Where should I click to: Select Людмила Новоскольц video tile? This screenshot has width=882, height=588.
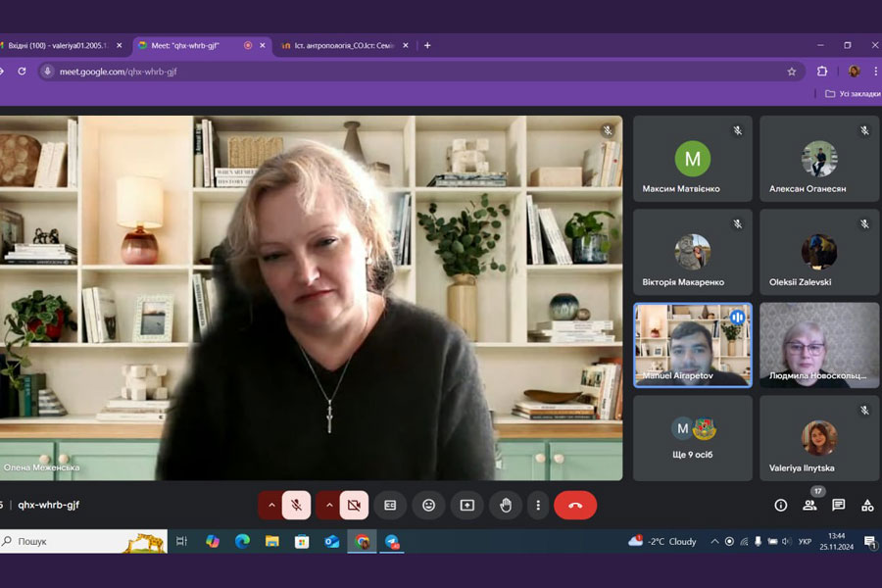coord(819,345)
